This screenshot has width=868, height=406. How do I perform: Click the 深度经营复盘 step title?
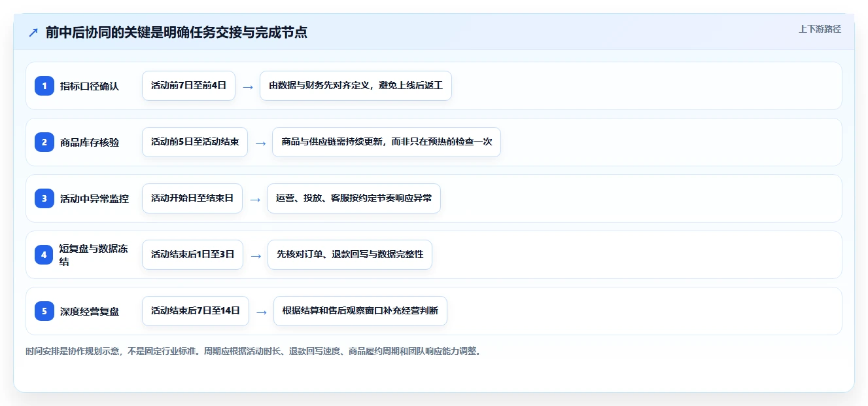click(90, 311)
